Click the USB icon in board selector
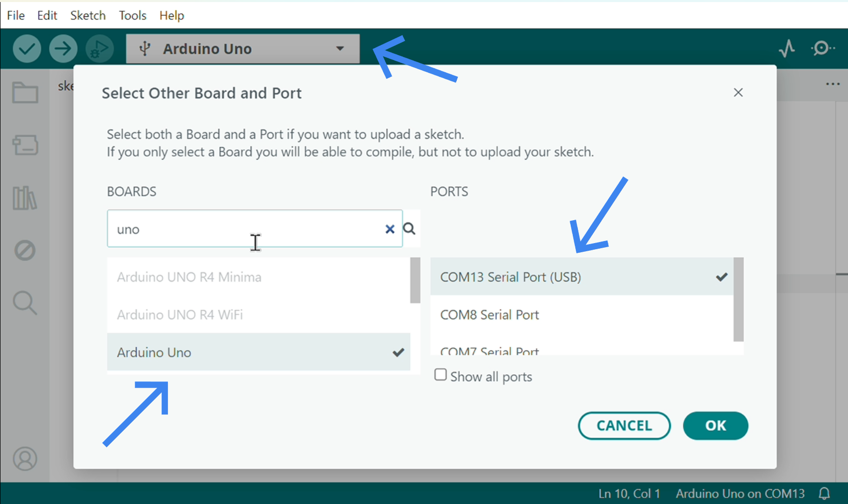The width and height of the screenshot is (848, 504). [x=145, y=49]
